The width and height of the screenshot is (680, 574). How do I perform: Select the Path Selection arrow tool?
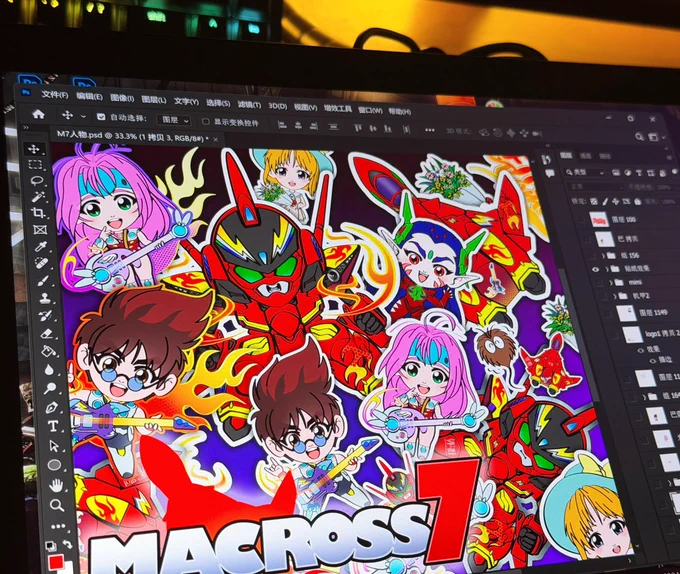pyautogui.click(x=53, y=445)
